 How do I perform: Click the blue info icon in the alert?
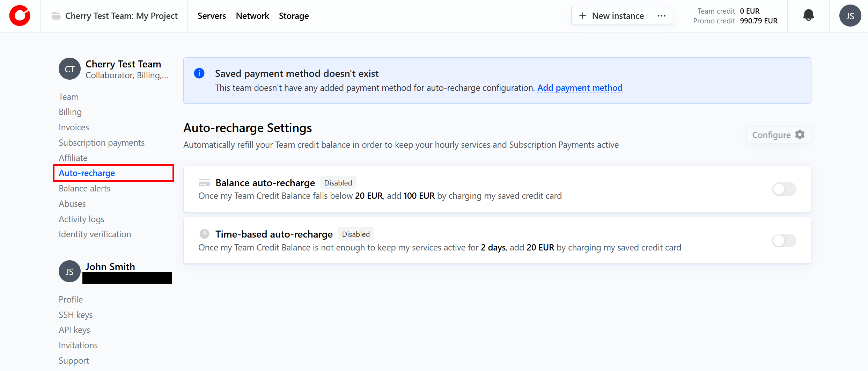tap(199, 73)
